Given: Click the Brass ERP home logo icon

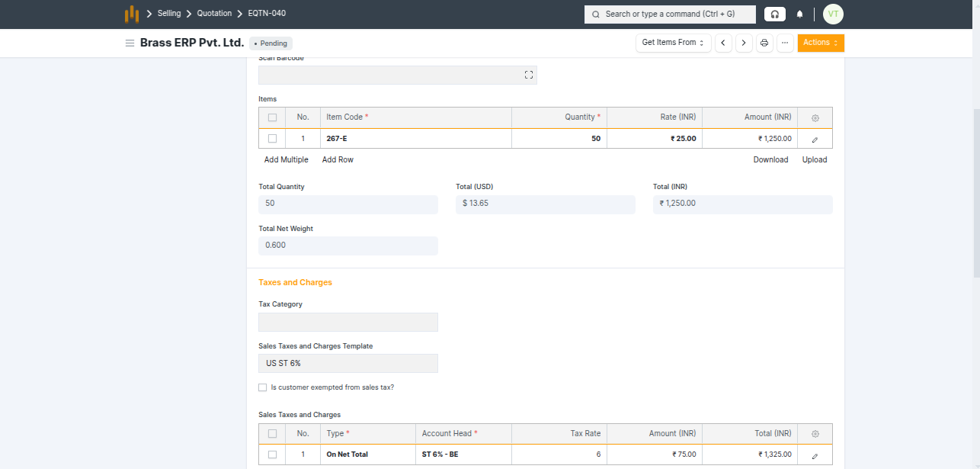Looking at the screenshot, I should [132, 14].
